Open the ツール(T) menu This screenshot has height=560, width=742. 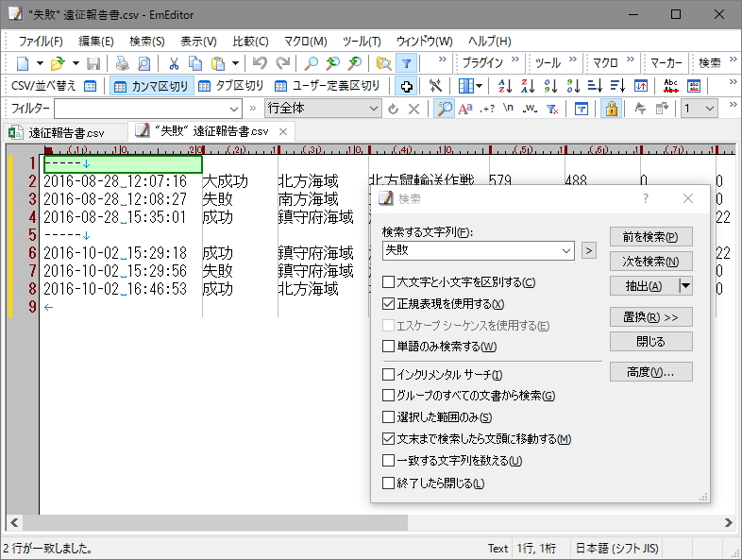362,42
